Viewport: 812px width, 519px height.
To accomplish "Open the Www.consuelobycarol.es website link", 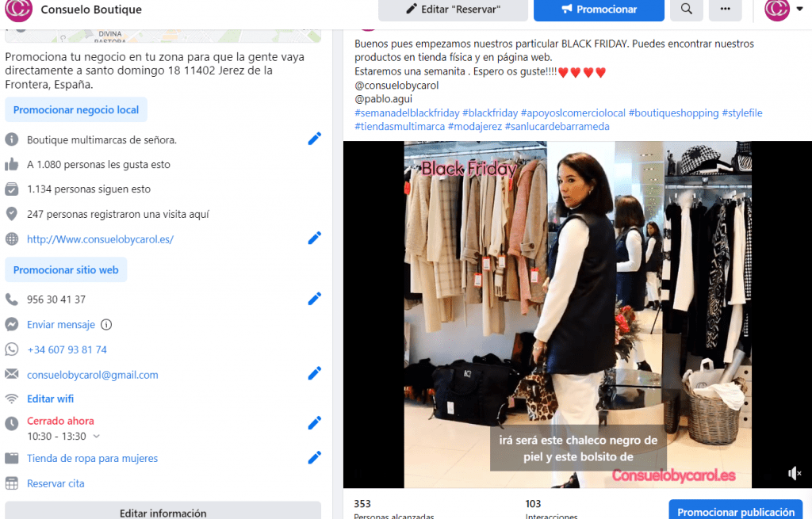I will tap(101, 239).
